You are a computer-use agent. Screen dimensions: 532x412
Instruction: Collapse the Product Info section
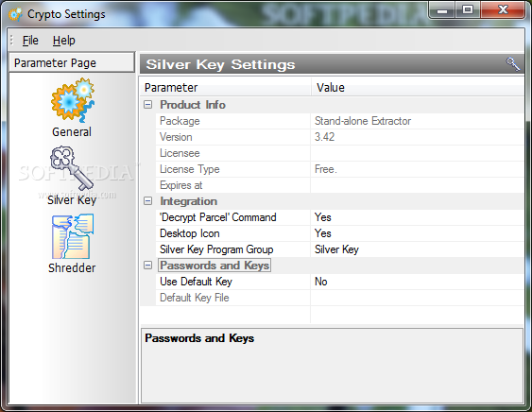tap(148, 105)
